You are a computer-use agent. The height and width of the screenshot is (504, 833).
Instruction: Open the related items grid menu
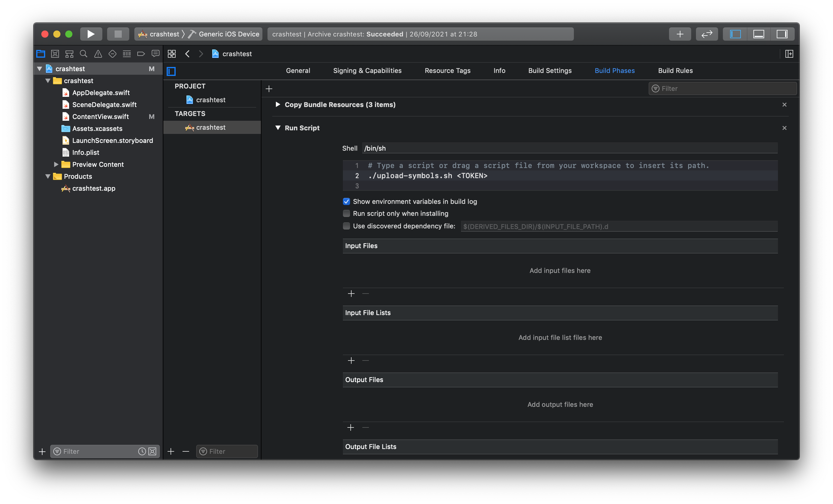point(172,54)
